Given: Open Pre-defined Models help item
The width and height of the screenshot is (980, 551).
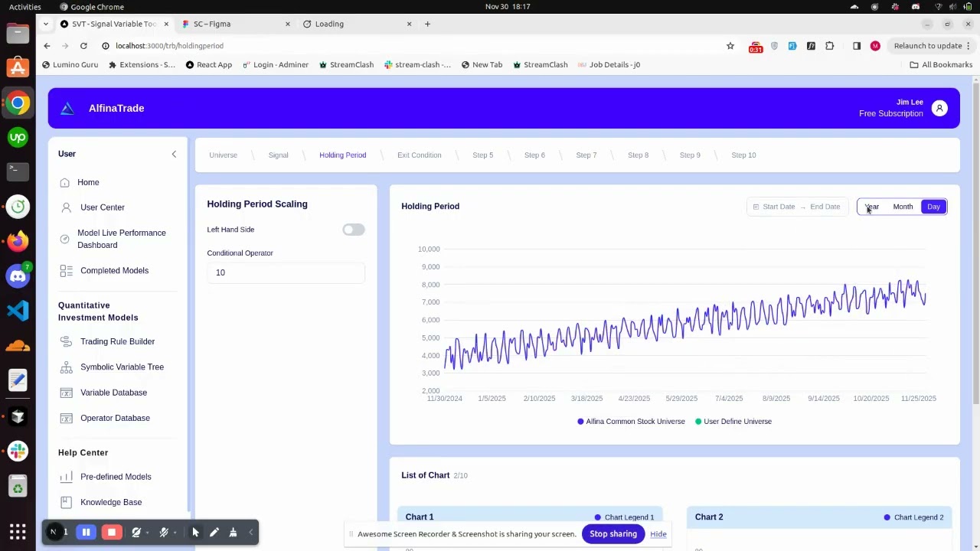Looking at the screenshot, I should [116, 477].
